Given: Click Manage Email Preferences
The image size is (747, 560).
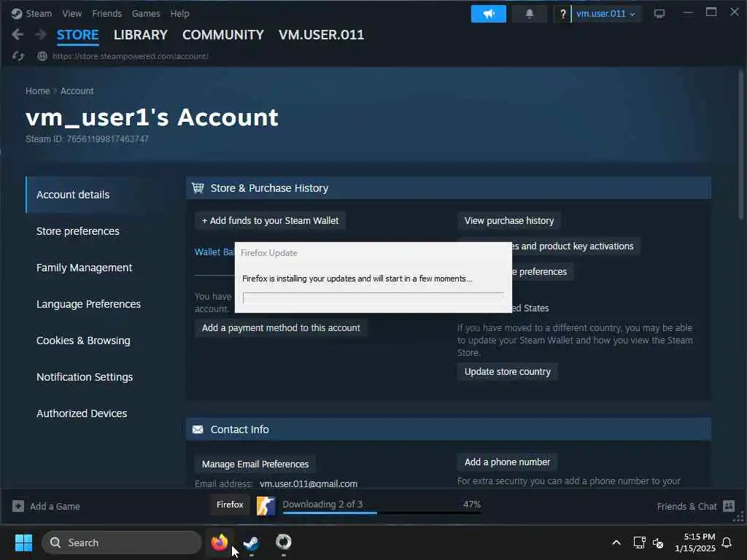Looking at the screenshot, I should click(x=255, y=464).
